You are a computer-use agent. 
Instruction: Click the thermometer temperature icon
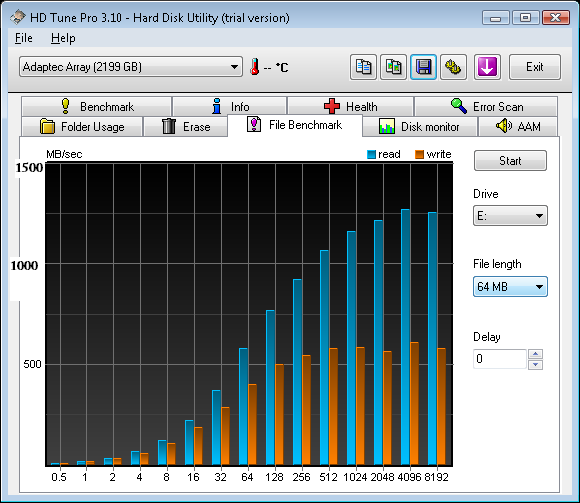click(254, 67)
